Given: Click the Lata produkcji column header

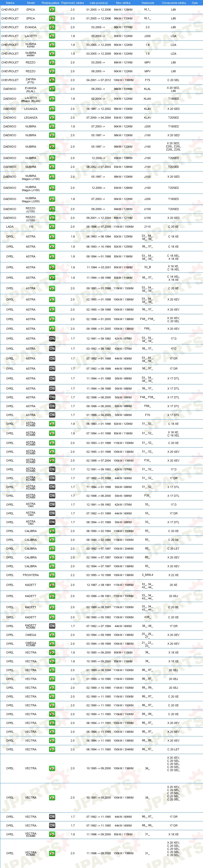Looking at the screenshot, I should coord(99,3).
